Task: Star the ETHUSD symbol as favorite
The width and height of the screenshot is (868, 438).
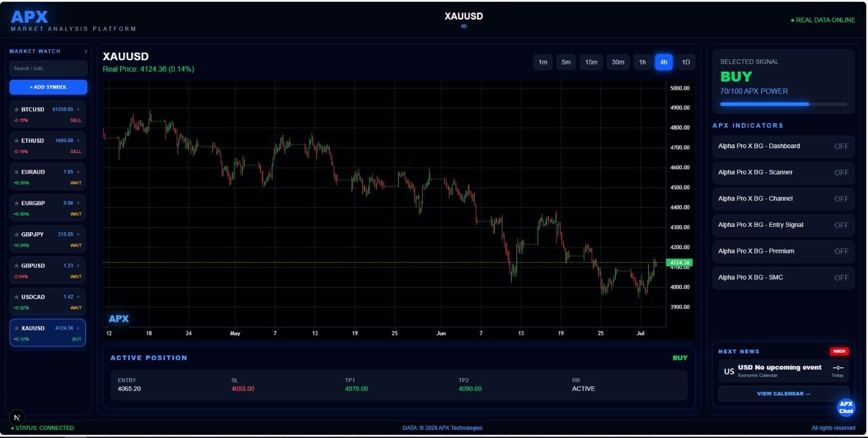Action: pos(16,141)
